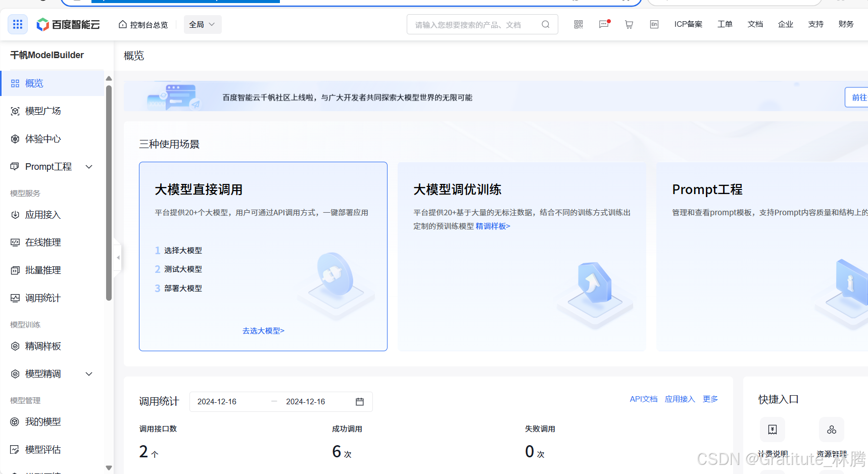Screen dimensions: 868x474
Task: Open the API文档 link
Action: click(x=644, y=399)
